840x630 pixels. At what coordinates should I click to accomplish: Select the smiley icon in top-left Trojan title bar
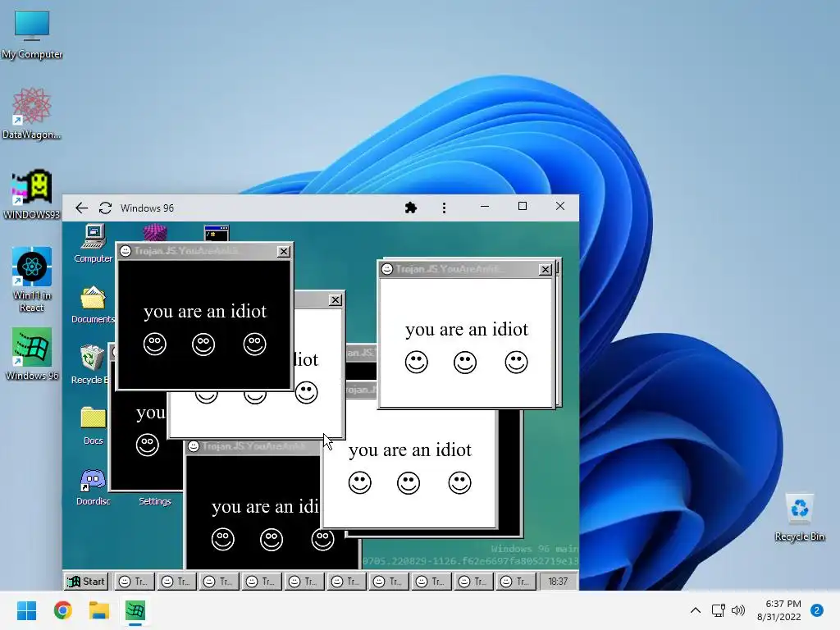click(x=126, y=251)
